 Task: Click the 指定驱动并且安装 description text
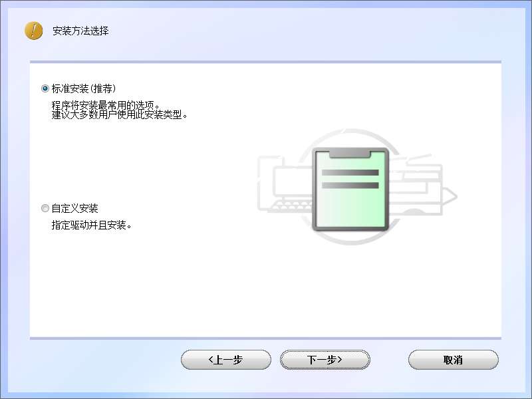coord(91,225)
